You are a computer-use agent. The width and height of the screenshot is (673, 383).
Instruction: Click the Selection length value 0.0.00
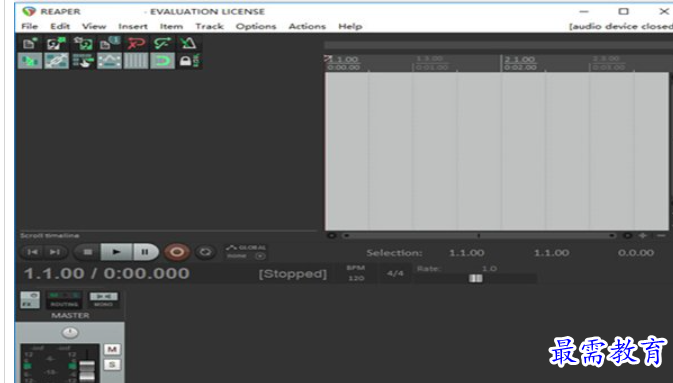point(636,253)
